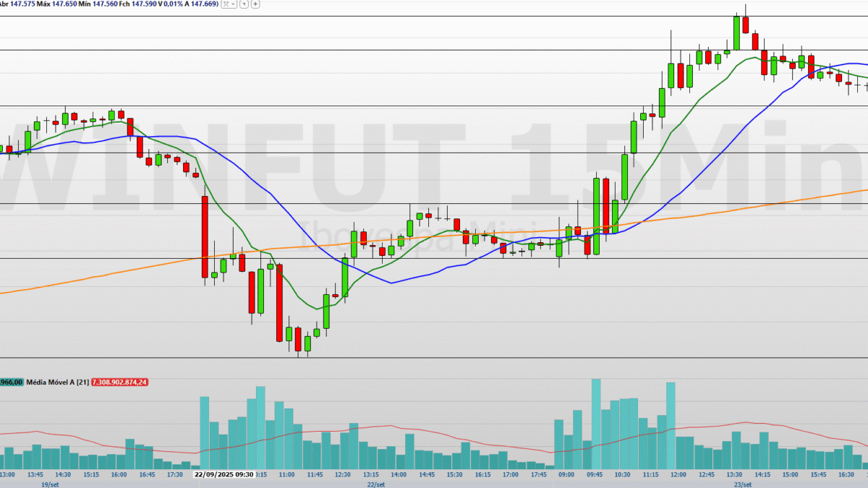The height and width of the screenshot is (488, 868).
Task: Click the red 7.308.902.874,24 value badge
Action: click(119, 382)
